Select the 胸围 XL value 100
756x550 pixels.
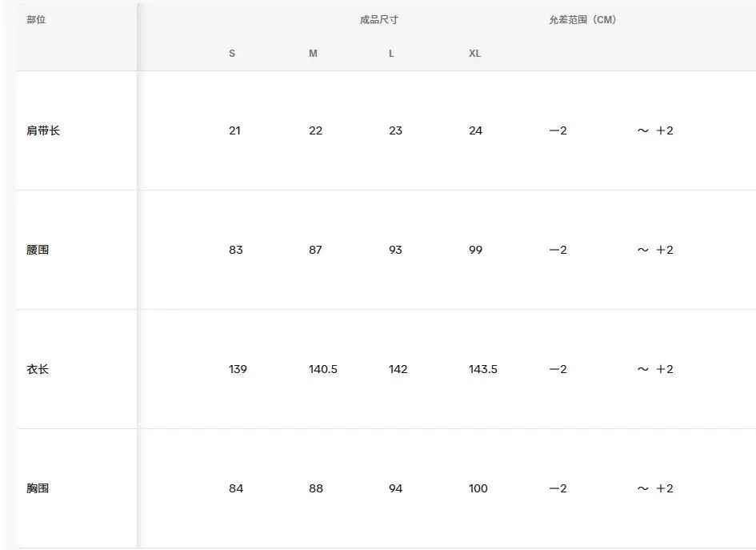tap(478, 488)
